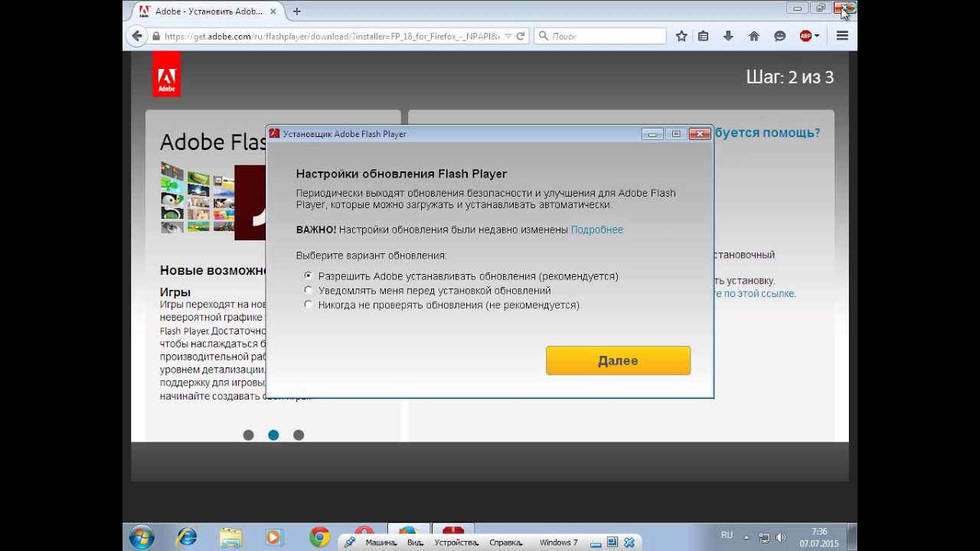Click the Поиск search field
Screen dimensions: 980x551
point(600,36)
